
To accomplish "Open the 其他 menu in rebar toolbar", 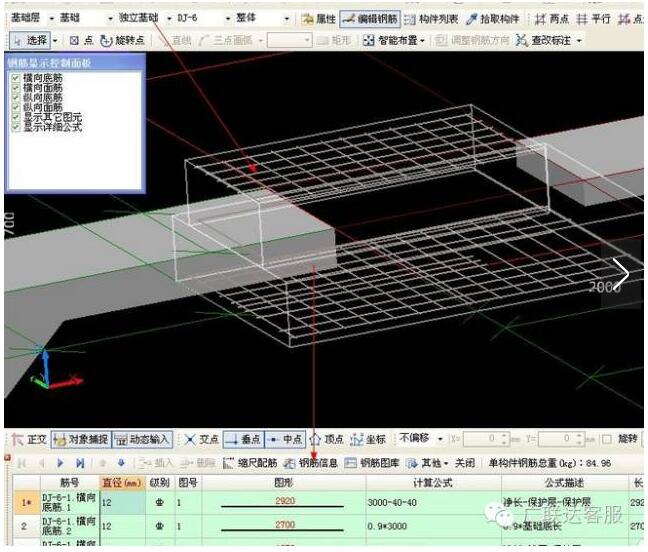I will pos(427,463).
